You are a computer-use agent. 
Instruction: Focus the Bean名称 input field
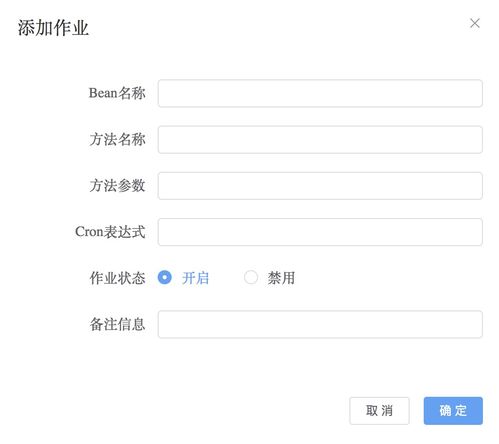[x=320, y=93]
